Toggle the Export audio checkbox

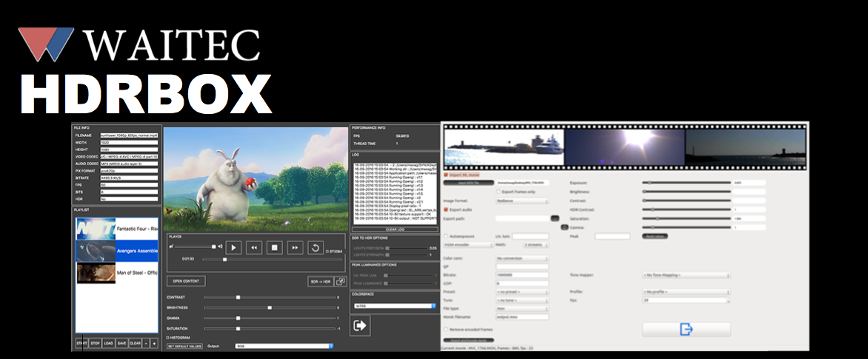click(446, 209)
